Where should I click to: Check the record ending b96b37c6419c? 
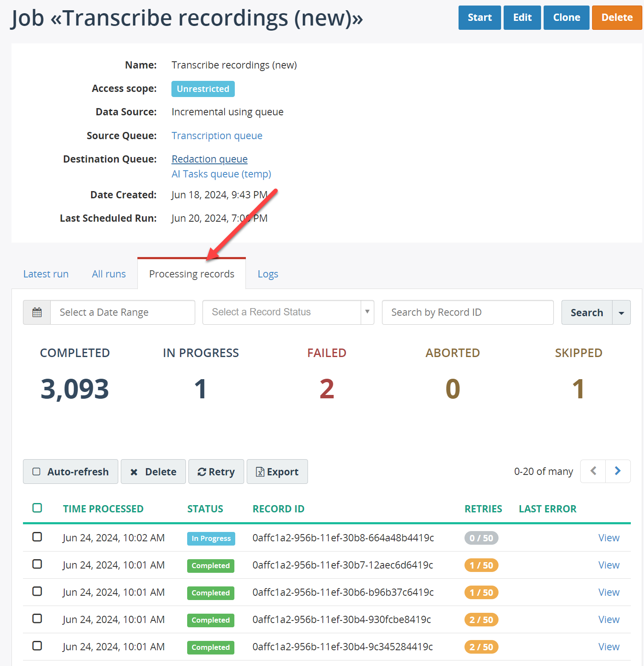click(37, 591)
